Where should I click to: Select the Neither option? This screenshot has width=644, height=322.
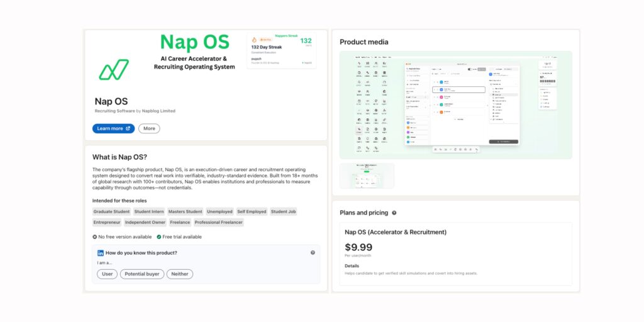pyautogui.click(x=179, y=274)
